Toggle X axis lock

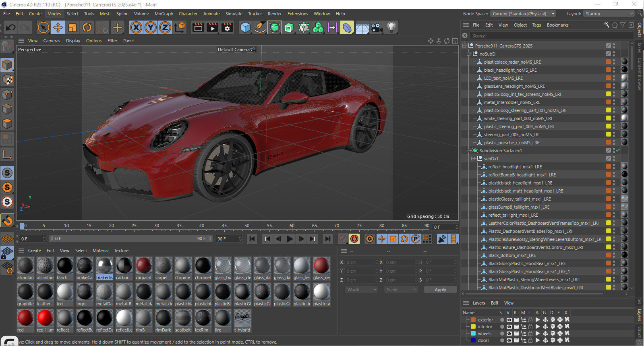(136, 27)
